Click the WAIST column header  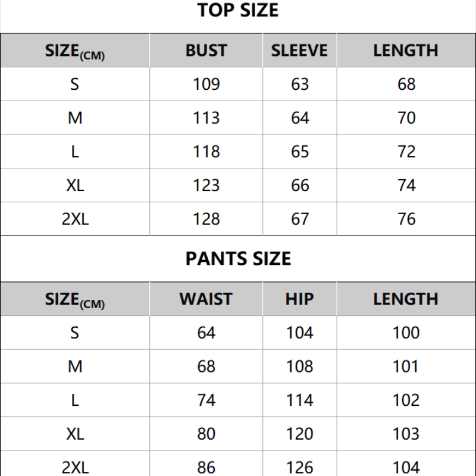(206, 299)
